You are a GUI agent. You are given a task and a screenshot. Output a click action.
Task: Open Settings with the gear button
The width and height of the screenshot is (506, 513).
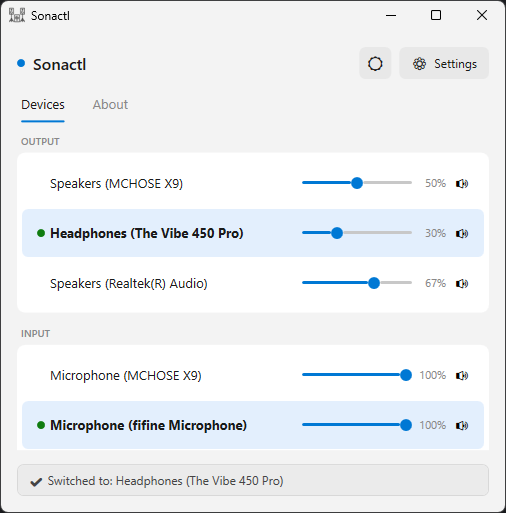[444, 63]
